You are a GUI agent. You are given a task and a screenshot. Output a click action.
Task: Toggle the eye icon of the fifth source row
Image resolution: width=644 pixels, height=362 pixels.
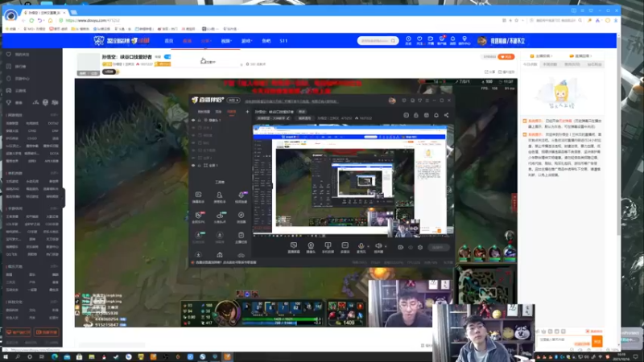[x=193, y=150]
